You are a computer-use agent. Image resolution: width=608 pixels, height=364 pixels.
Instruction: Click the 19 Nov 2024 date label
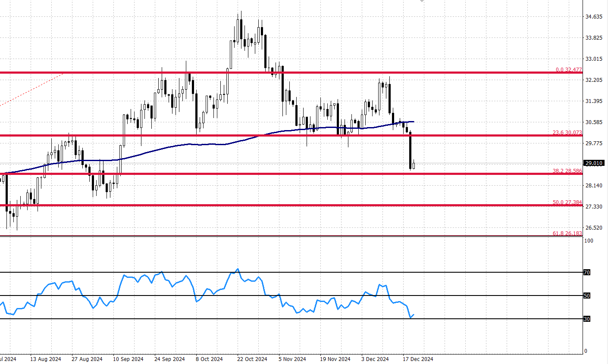335,359
